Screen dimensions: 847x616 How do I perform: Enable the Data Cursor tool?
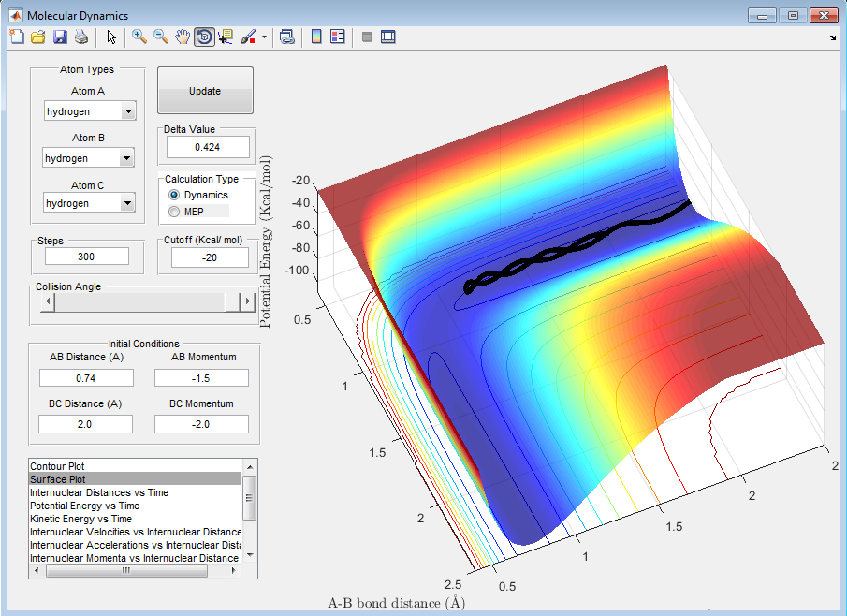(x=226, y=37)
